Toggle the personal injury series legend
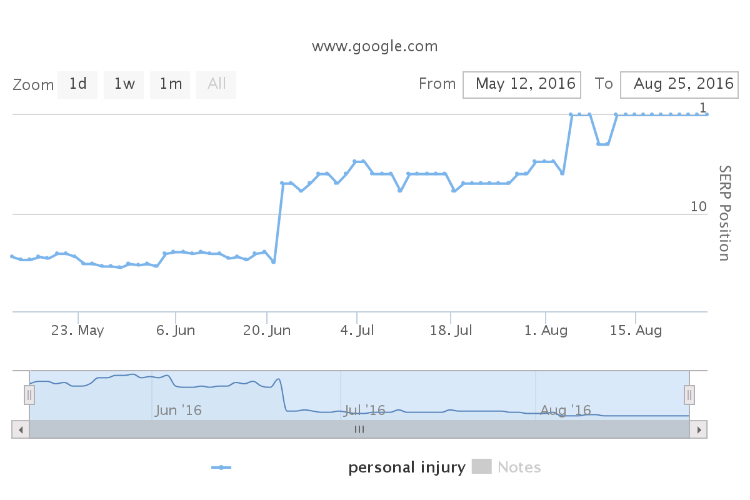Screen dimensions: 750x500 [407, 467]
